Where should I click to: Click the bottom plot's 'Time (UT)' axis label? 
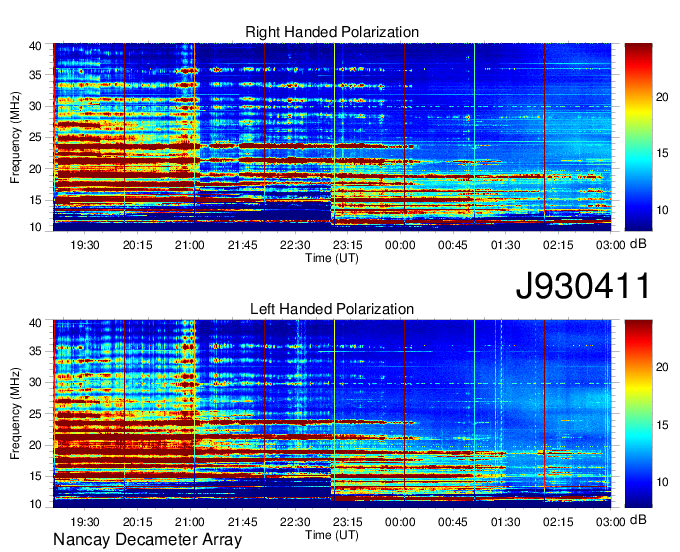(x=332, y=535)
